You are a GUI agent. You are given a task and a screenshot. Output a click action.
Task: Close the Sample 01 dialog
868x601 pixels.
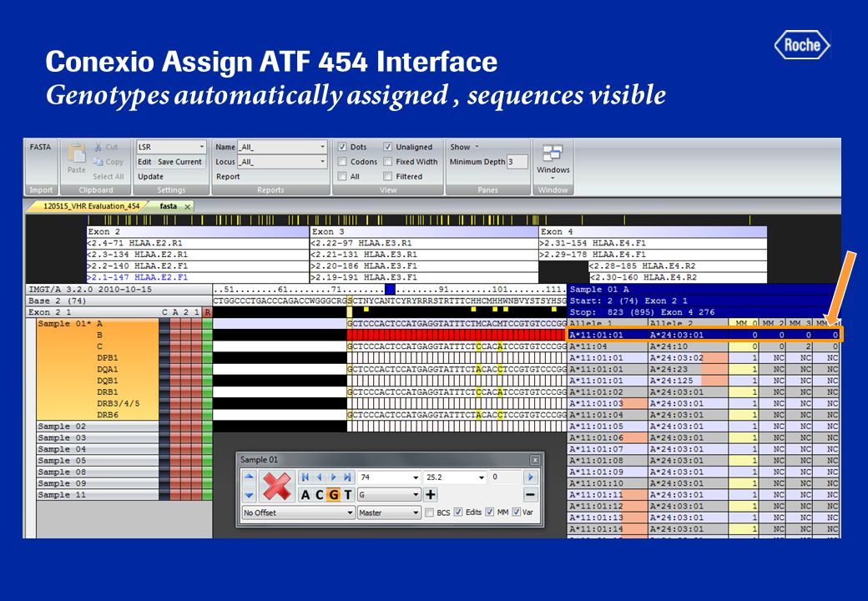point(535,460)
